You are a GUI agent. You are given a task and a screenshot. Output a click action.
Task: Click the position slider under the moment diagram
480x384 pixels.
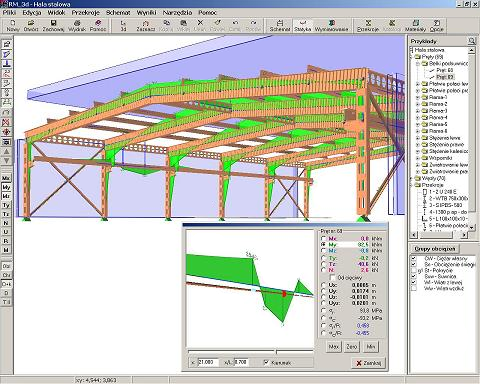[251, 351]
